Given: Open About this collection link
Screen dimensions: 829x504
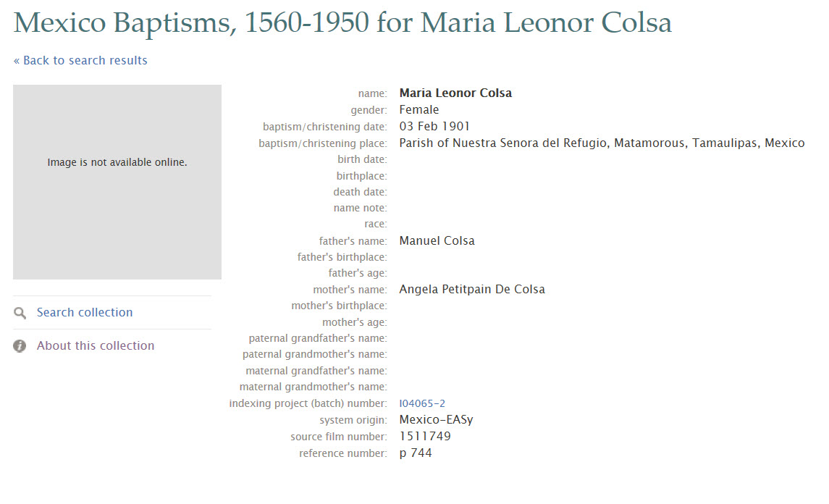Looking at the screenshot, I should [96, 346].
